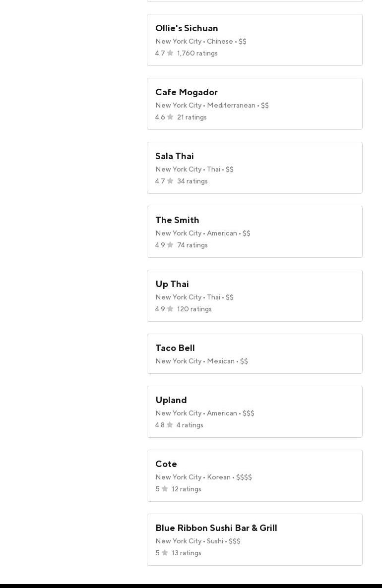Select the Sala Thai restaurant title
382x588 pixels.
click(175, 156)
